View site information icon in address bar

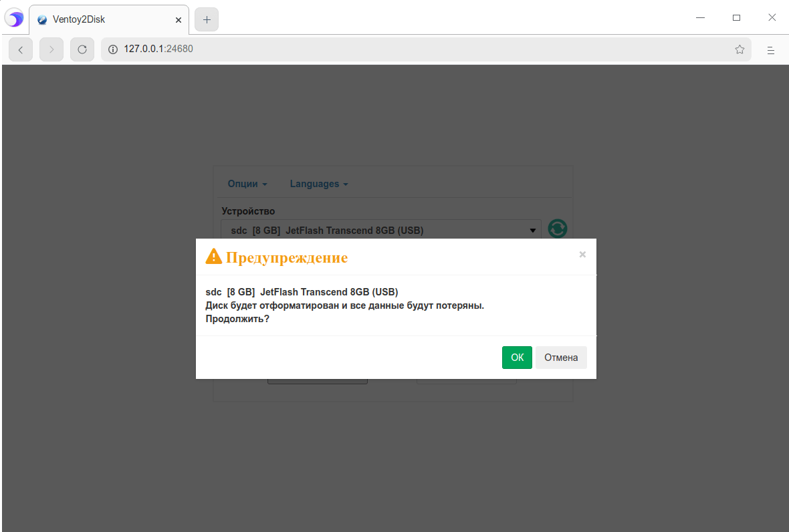(x=113, y=49)
